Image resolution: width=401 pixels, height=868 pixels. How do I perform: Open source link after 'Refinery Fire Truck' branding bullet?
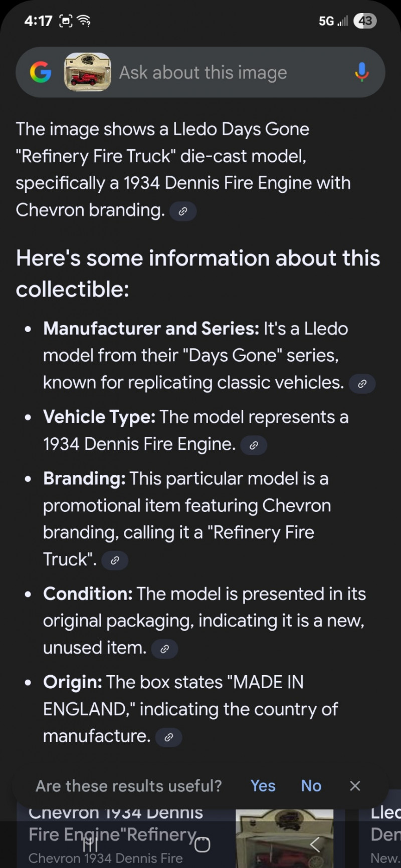coord(115,560)
